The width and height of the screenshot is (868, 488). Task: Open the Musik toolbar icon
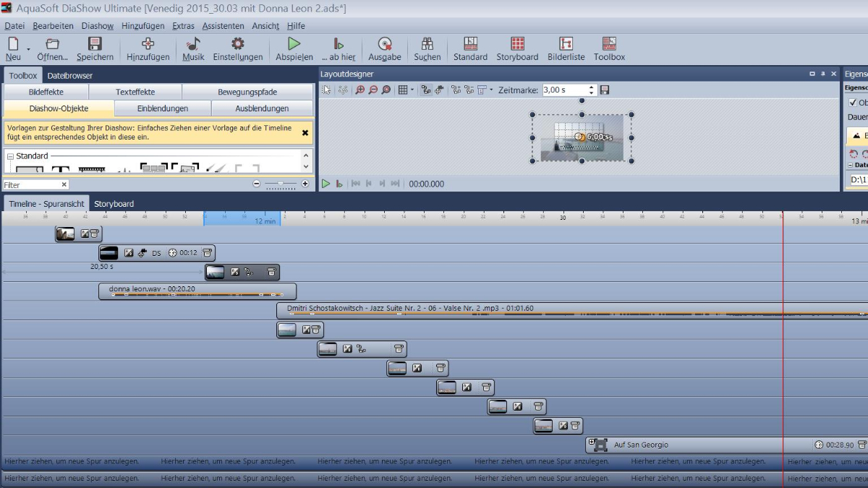point(193,48)
